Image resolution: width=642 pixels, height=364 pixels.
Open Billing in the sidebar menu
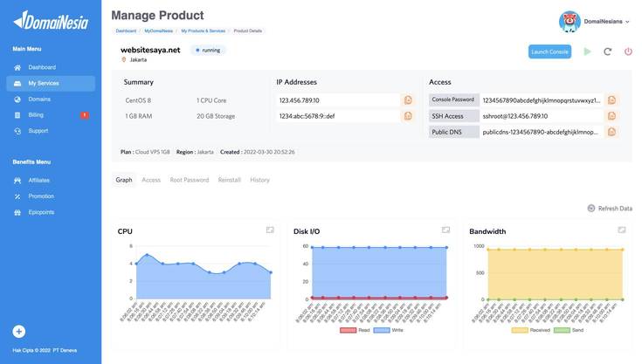[x=36, y=114]
